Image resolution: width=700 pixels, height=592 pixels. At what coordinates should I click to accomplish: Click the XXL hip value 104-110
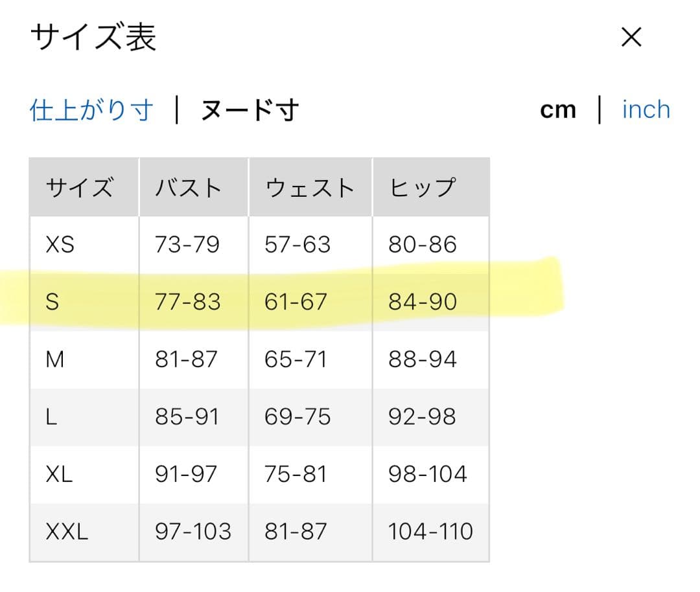430,532
